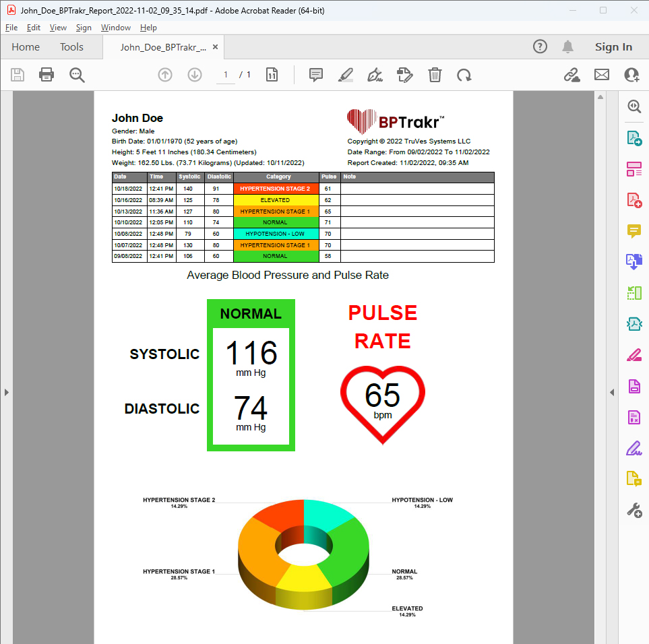Open the Sign menu

pyautogui.click(x=84, y=28)
